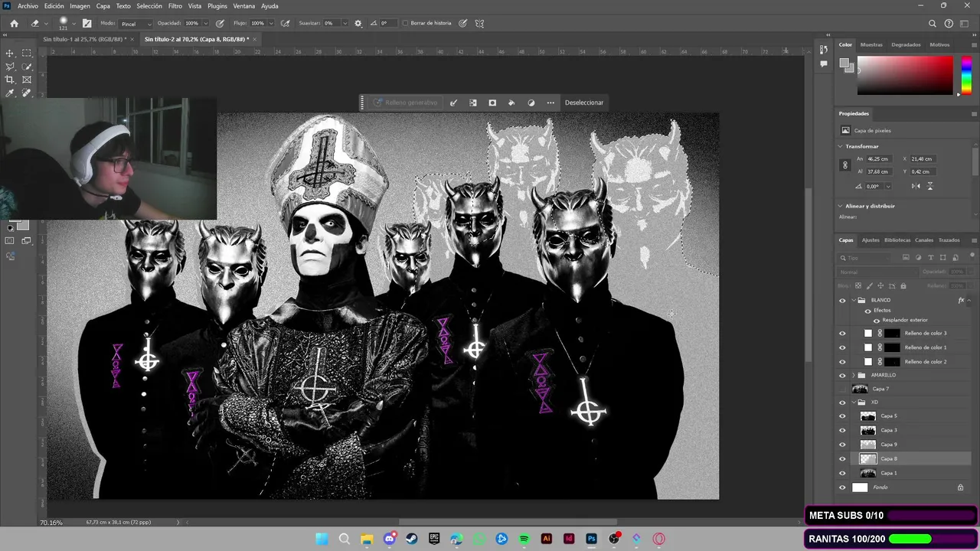Open the Opacidad value dropdown arrow
Screen dimensions: 980x551
click(204, 24)
